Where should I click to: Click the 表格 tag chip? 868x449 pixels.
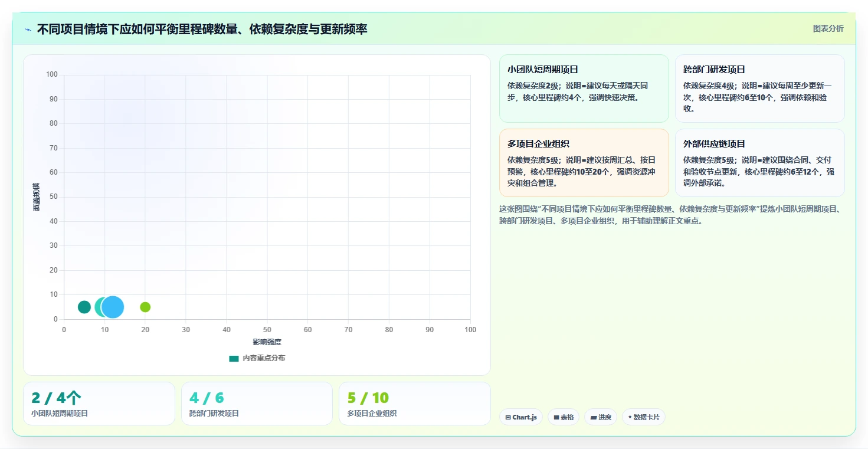point(564,417)
